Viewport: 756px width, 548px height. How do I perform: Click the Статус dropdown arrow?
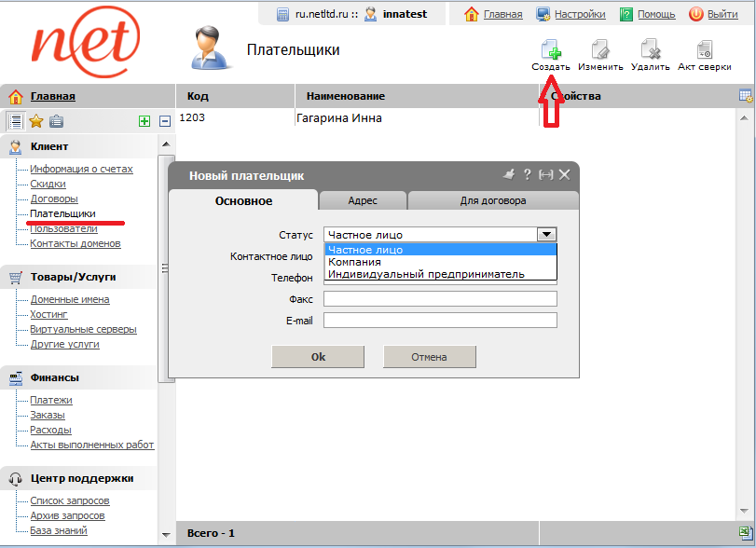[547, 235]
